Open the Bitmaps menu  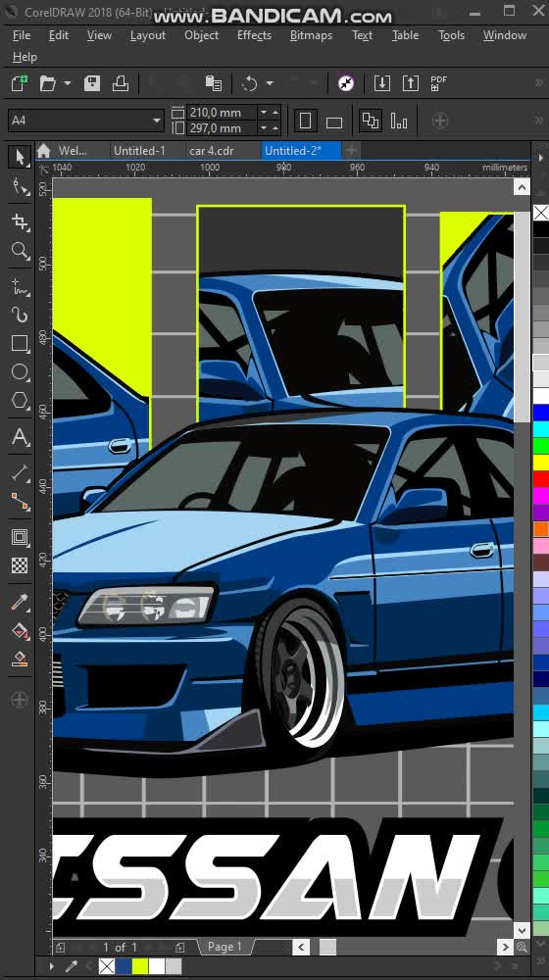(x=311, y=35)
